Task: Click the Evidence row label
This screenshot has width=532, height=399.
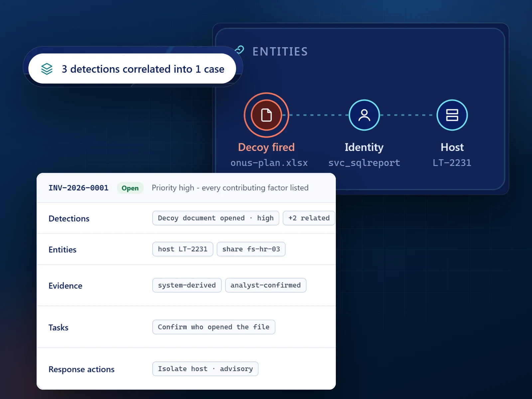Action: 66,286
